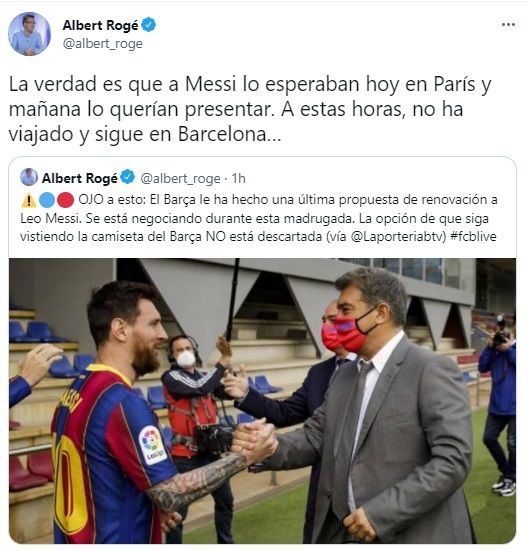Open the Messi and Laporta handshake photo
Image resolution: width=528 pixels, height=550 pixels.
(262, 401)
